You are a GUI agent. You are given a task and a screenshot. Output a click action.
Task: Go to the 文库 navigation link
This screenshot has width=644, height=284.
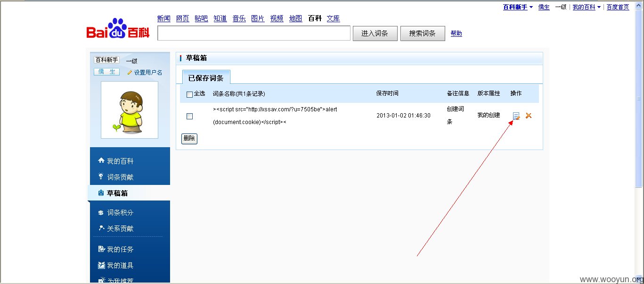click(333, 18)
